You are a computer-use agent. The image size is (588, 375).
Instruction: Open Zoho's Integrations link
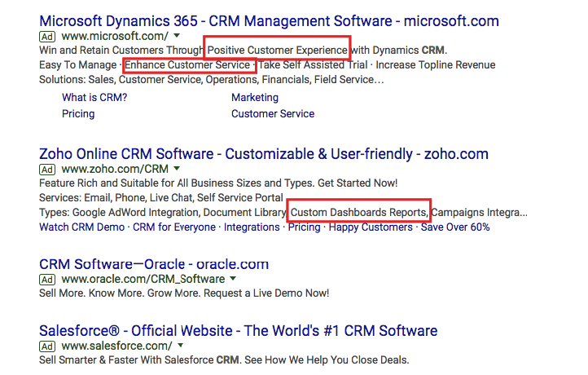252,227
